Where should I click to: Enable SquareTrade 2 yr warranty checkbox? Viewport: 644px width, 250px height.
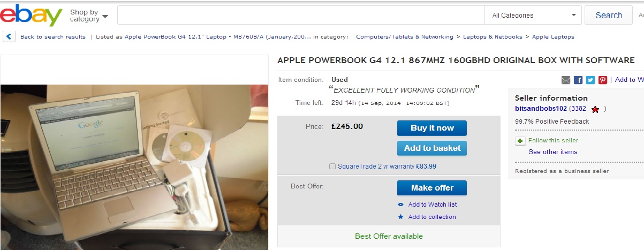(333, 166)
